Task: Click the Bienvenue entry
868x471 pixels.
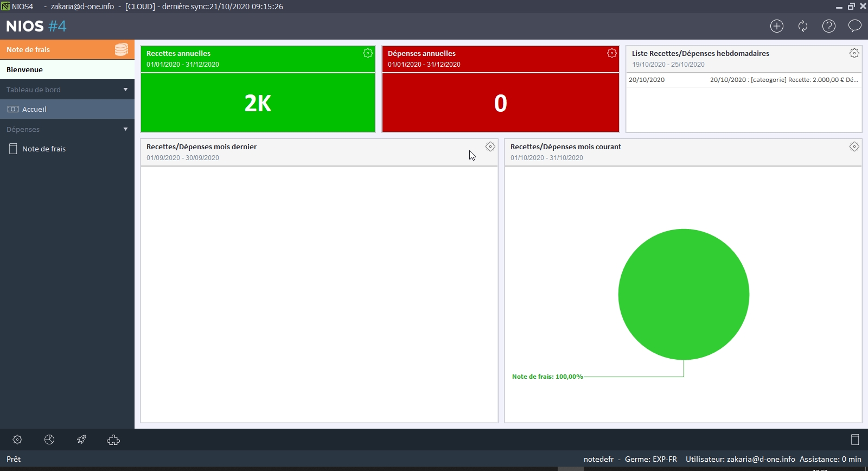Action: [x=24, y=69]
